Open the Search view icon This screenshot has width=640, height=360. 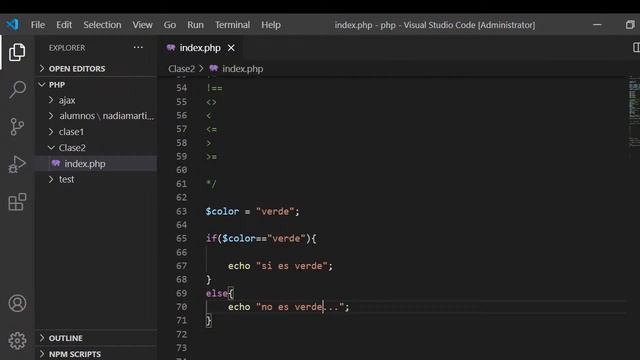click(17, 89)
